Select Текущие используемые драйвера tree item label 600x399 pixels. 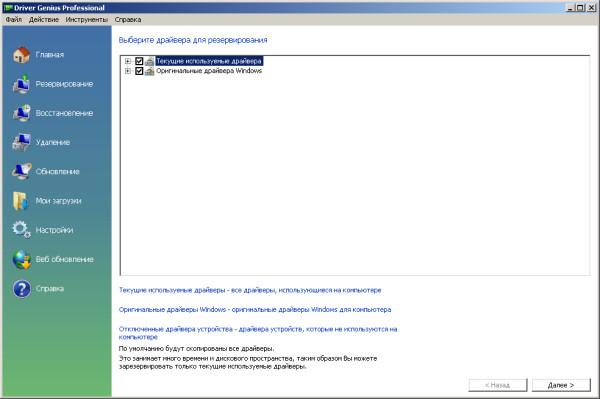209,61
